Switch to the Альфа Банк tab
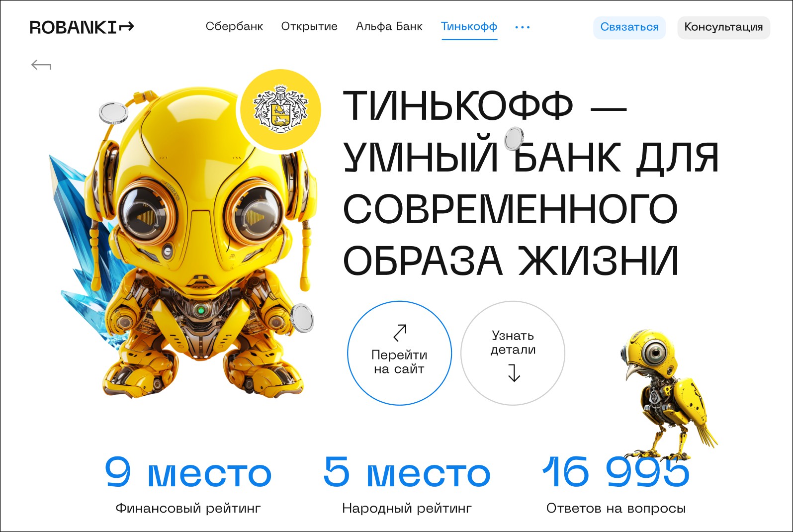The height and width of the screenshot is (532, 793). tap(389, 26)
